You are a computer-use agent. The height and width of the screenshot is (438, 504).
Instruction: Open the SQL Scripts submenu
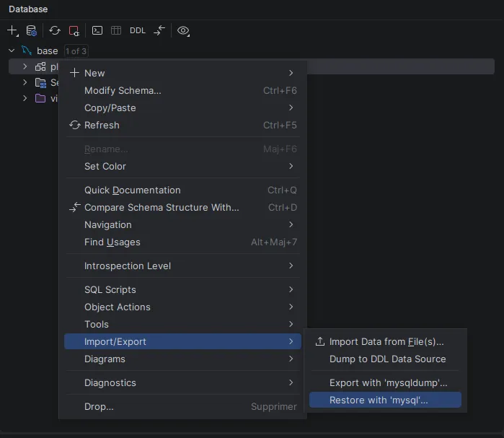click(182, 290)
